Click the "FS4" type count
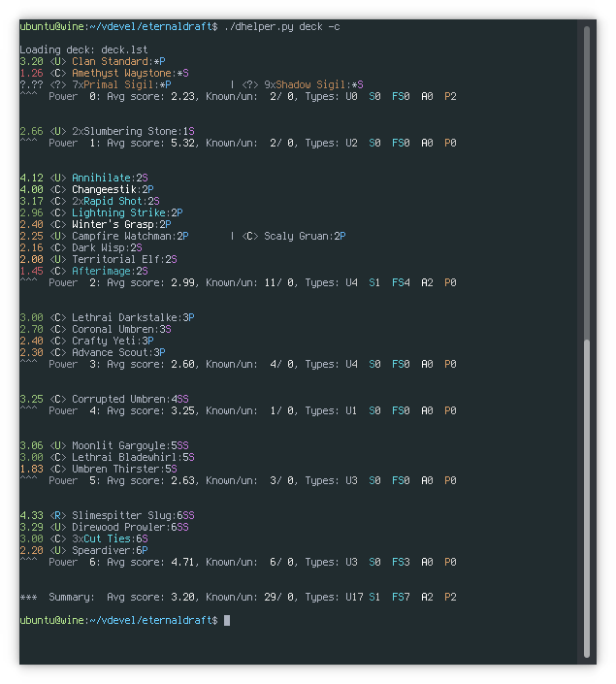Image resolution: width=616 pixels, height=684 pixels. [401, 282]
